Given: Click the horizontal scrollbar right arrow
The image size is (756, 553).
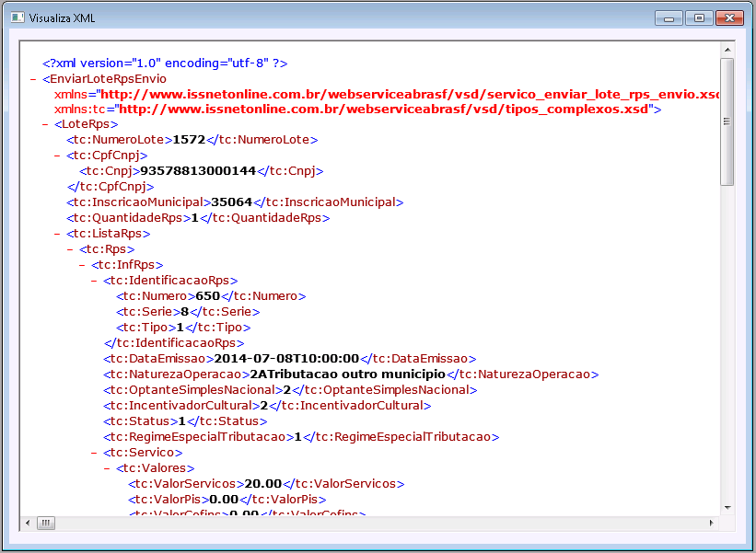Looking at the screenshot, I should [x=712, y=523].
